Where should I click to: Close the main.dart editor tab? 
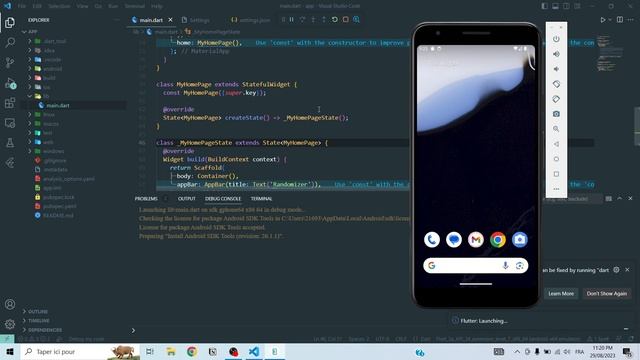(170, 20)
